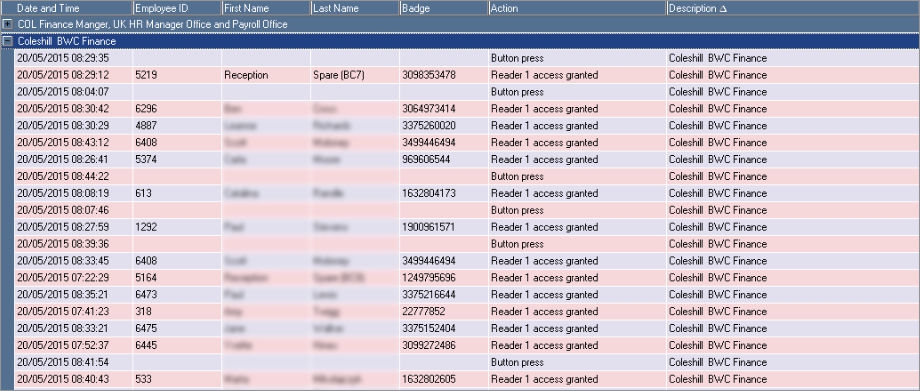920x391 pixels.
Task: Select the 08:43:12 access granted entry
Action: click(467, 143)
